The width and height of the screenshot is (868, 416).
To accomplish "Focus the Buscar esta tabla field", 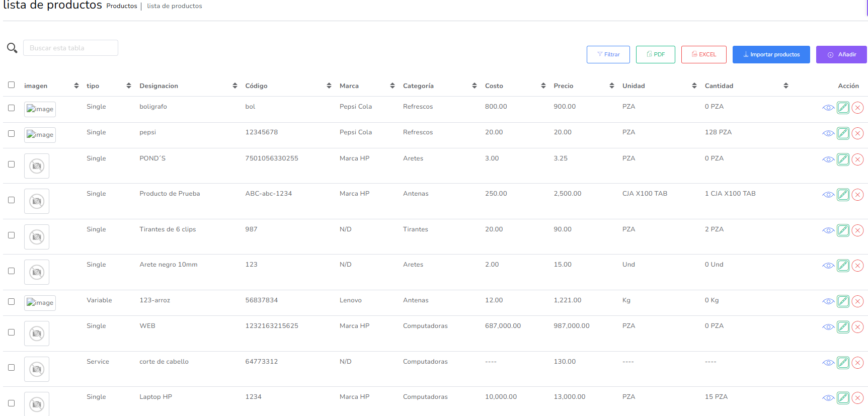I will (x=70, y=48).
